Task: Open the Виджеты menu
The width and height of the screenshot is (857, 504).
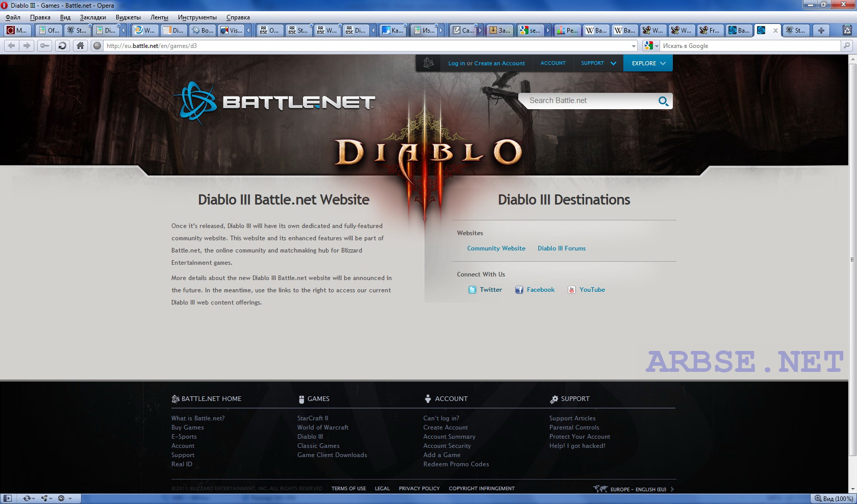Action: [x=128, y=17]
